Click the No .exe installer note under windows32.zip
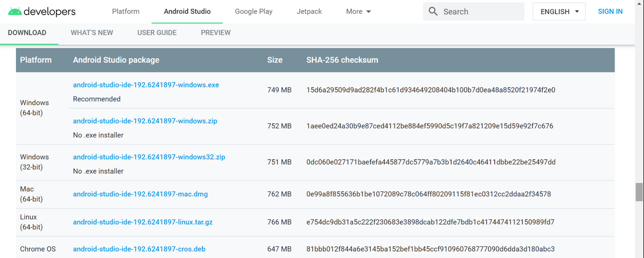This screenshot has width=644, height=258. pos(98,171)
